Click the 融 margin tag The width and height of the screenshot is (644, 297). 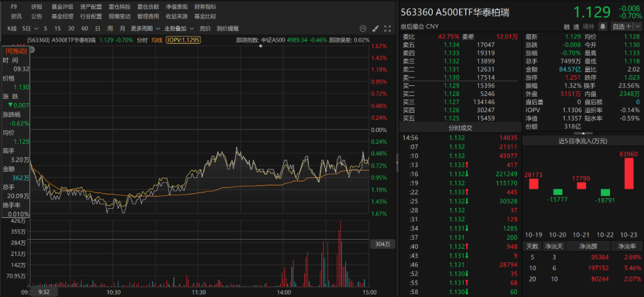[x=566, y=27]
